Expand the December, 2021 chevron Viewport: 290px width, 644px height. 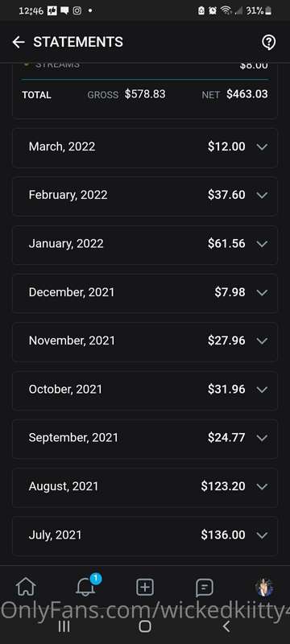point(262,292)
